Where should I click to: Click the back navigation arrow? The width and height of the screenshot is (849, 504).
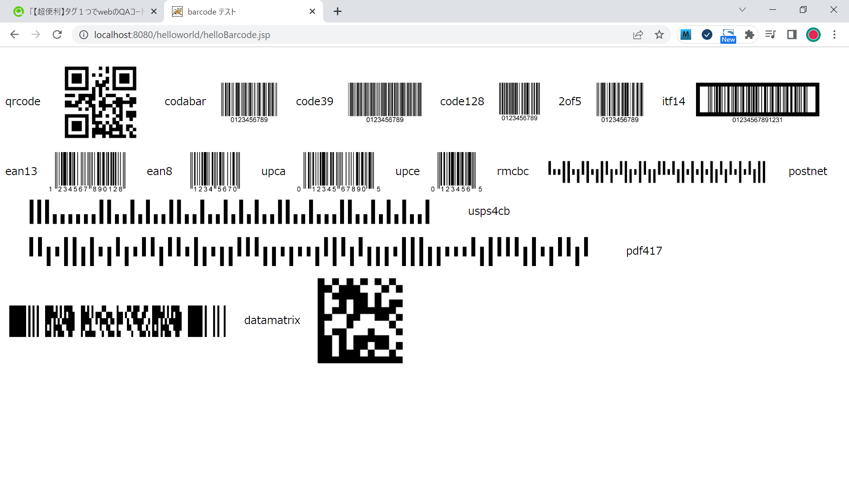tap(15, 34)
